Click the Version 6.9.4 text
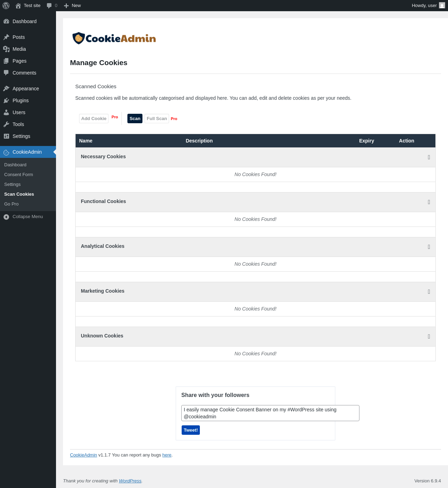The image size is (448, 488). click(428, 481)
